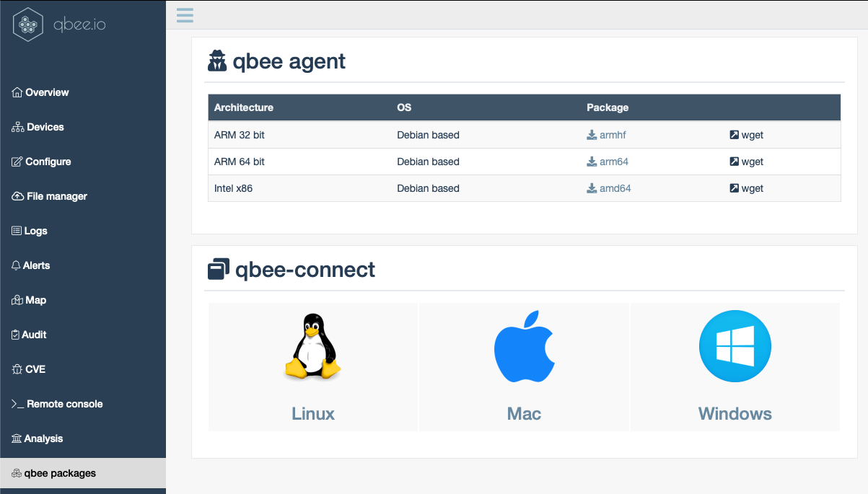Select the Linux download label
This screenshot has height=494, width=868.
(313, 414)
